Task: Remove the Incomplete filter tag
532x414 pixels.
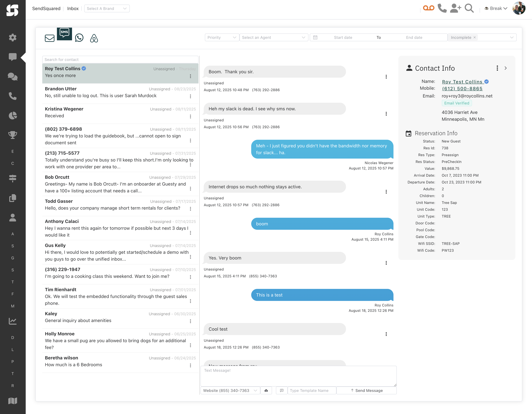Action: [474, 38]
